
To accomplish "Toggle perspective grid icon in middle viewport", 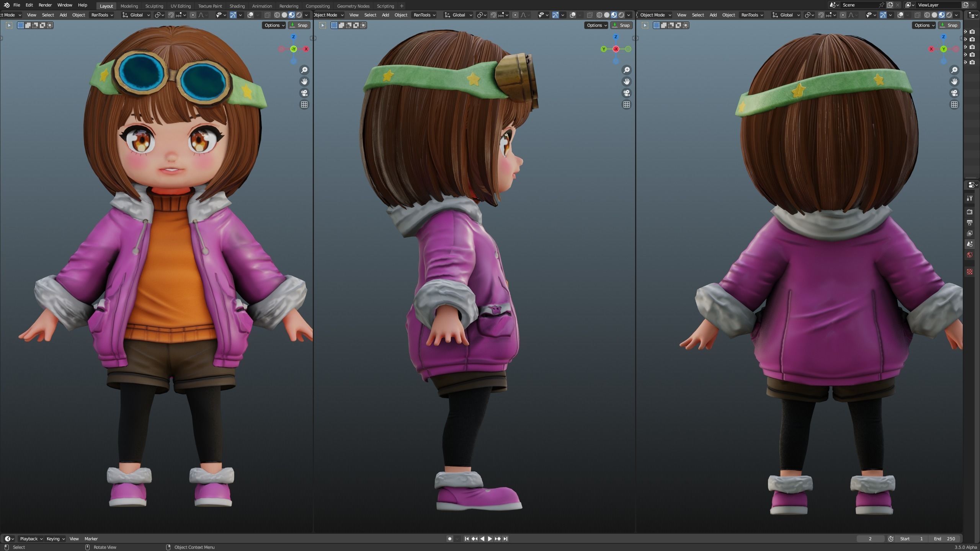I will [x=627, y=104].
